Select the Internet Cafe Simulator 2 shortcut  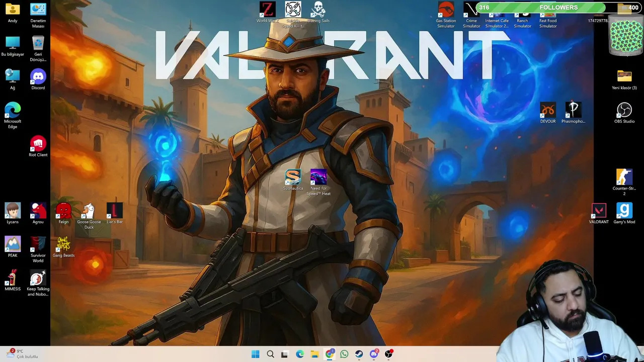pos(497,15)
